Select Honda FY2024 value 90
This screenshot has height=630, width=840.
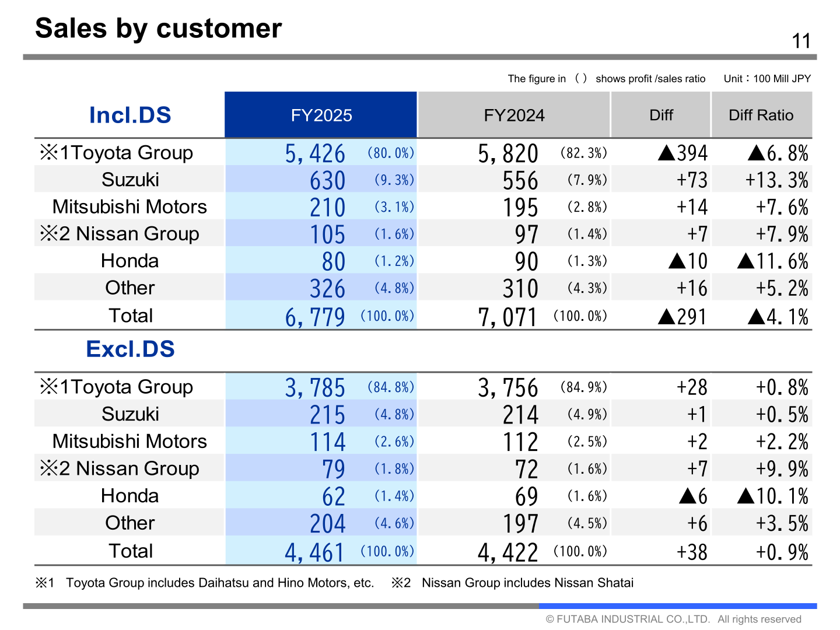tap(526, 261)
